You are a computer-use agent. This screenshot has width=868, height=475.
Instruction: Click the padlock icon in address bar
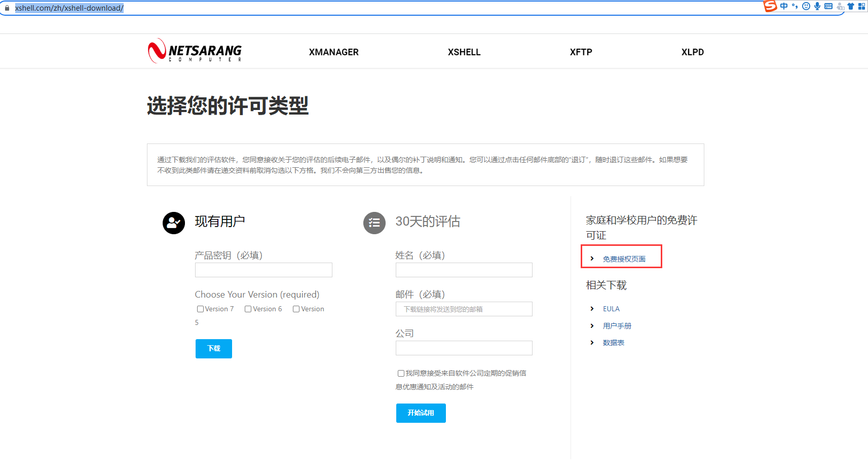[x=7, y=8]
